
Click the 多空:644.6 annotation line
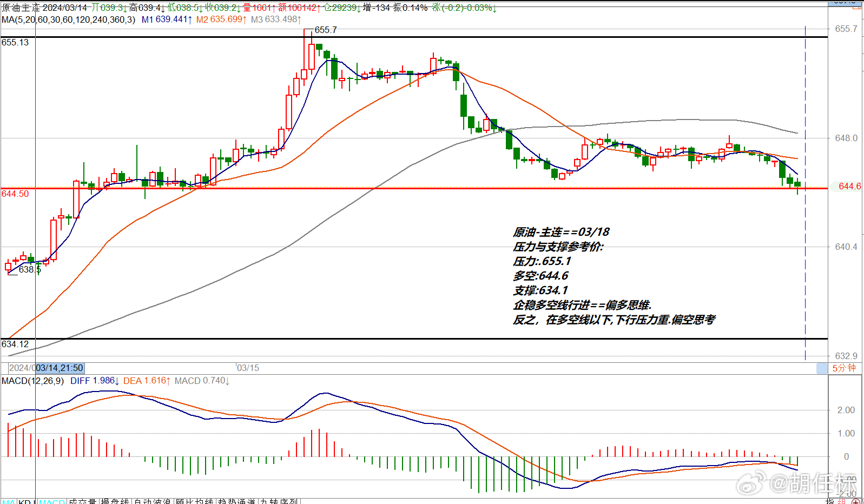coord(540,276)
